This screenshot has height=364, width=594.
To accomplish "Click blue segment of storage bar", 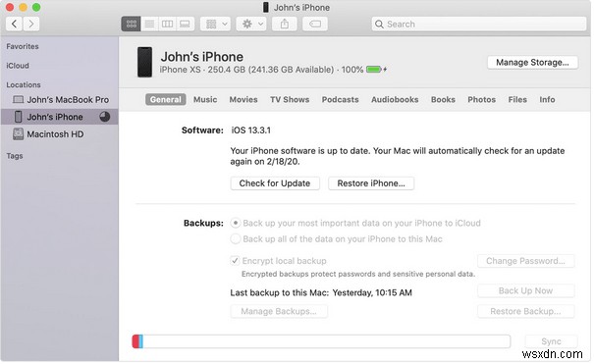I will click(x=141, y=341).
